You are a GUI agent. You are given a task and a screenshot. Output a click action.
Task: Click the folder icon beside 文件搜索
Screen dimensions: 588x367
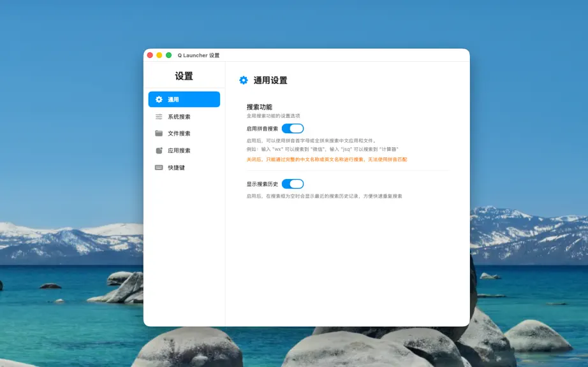tap(159, 133)
